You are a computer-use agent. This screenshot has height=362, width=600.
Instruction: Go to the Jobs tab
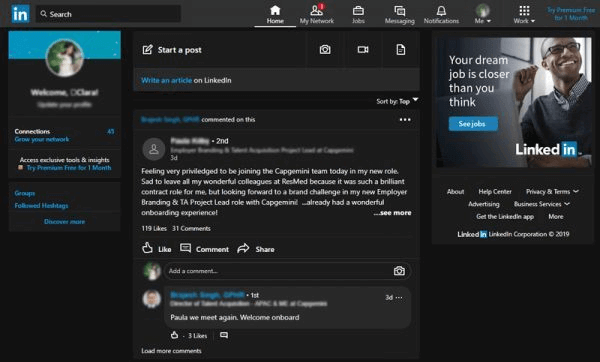tap(358, 15)
